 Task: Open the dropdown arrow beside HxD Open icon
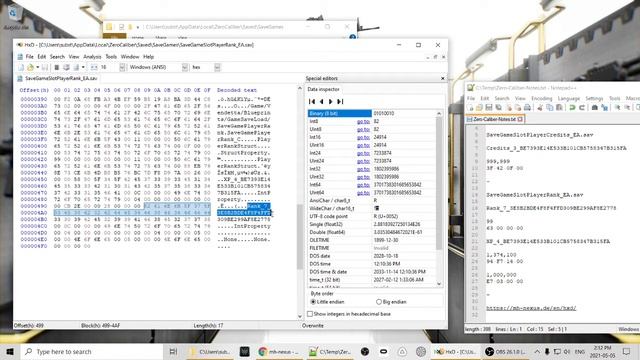coord(38,67)
